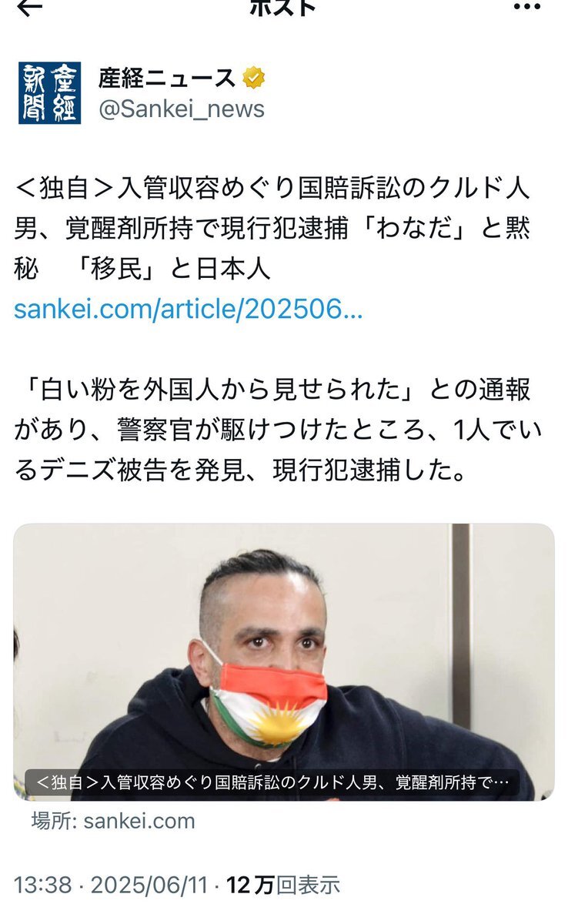
Task: Tap the デニズ被告を発見 line of text
Action: click(x=240, y=471)
